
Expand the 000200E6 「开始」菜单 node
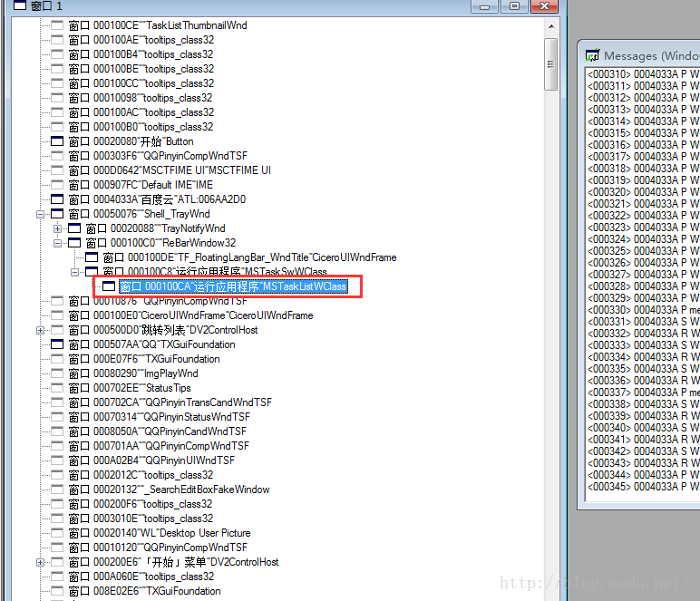[x=40, y=563]
